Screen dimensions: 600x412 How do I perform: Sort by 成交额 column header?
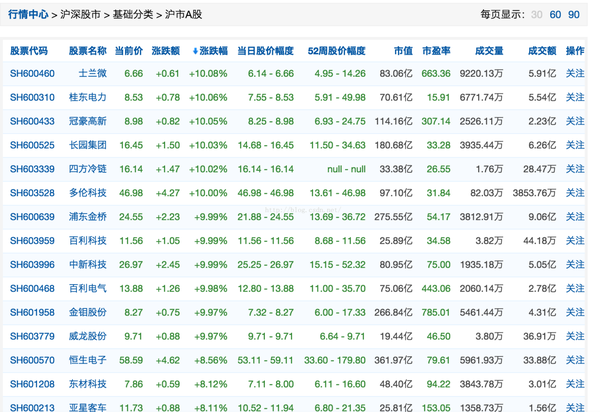click(542, 51)
